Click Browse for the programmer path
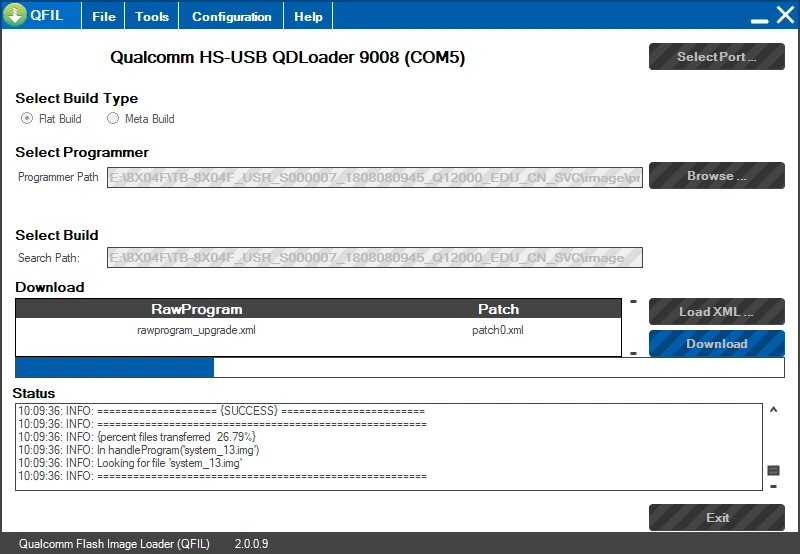The width and height of the screenshot is (800, 554). tap(716, 176)
